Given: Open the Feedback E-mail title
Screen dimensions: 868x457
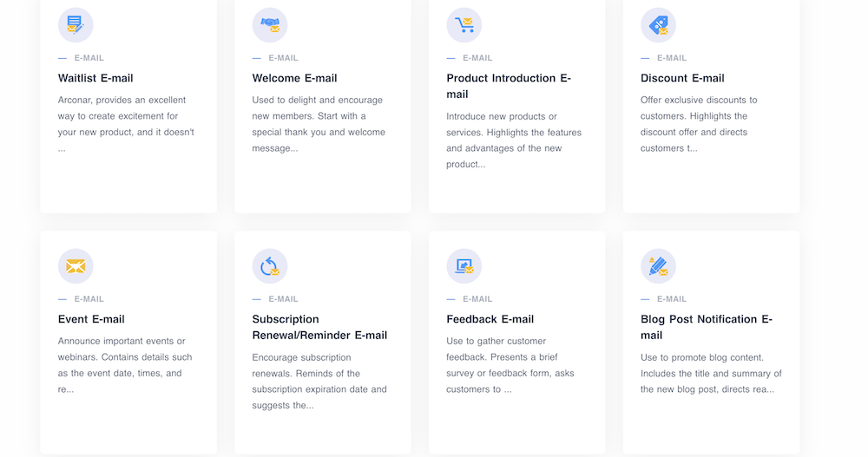Looking at the screenshot, I should pyautogui.click(x=490, y=319).
